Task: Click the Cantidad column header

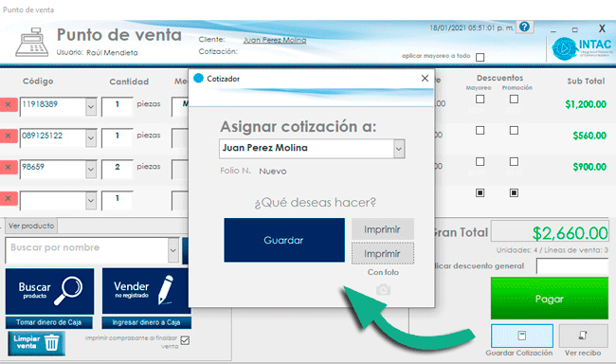Action: pyautogui.click(x=129, y=82)
